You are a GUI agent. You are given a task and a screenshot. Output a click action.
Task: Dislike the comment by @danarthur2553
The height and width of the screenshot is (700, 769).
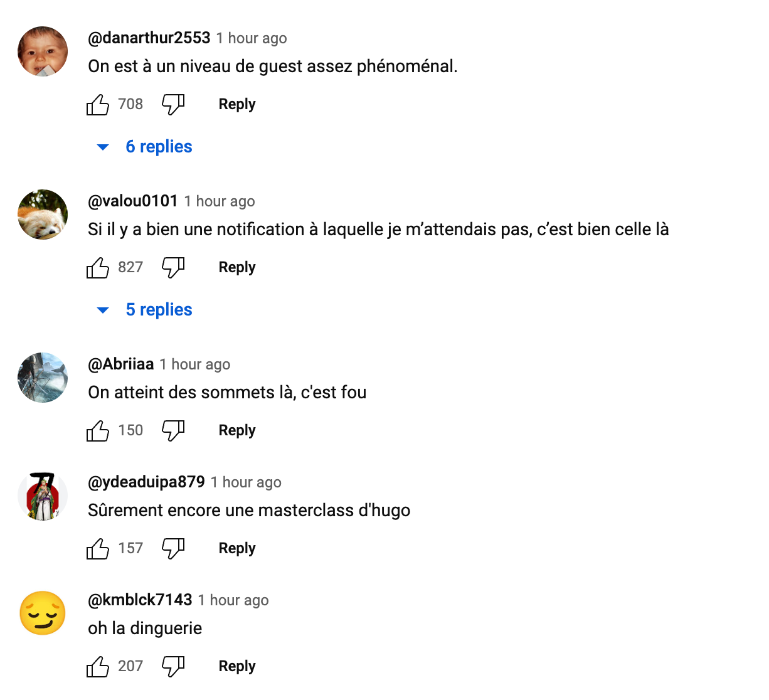point(173,104)
